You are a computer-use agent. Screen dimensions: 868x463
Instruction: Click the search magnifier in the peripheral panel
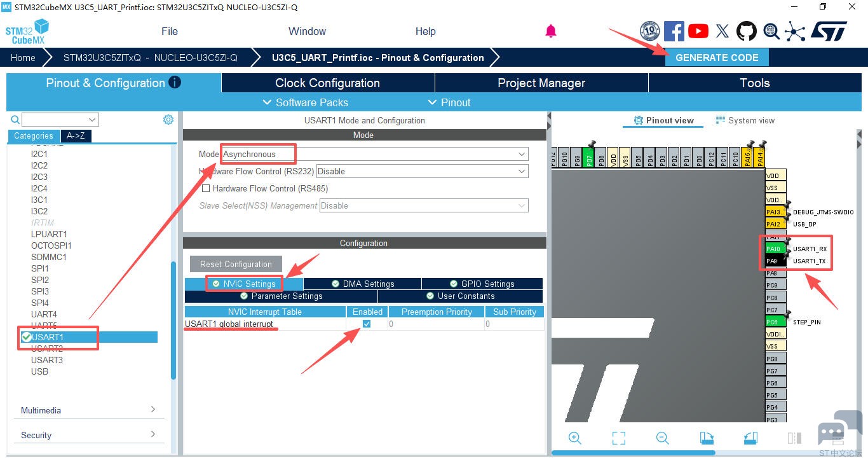15,120
